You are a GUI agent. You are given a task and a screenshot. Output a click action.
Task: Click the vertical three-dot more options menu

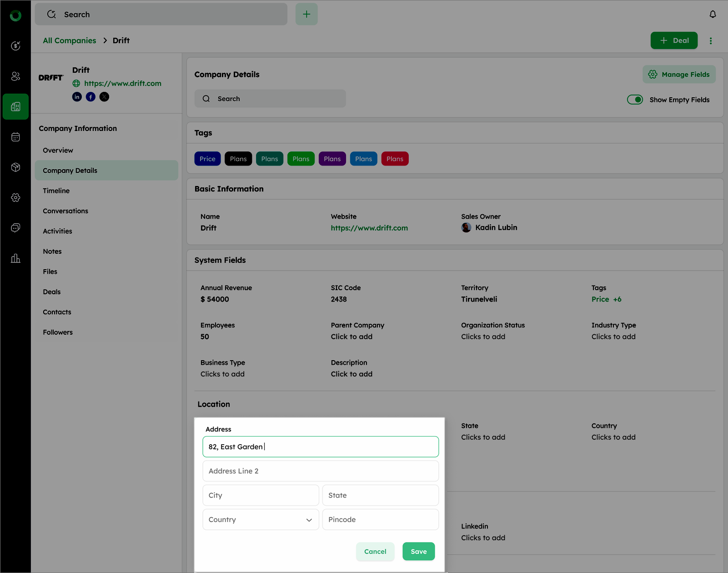(x=711, y=41)
